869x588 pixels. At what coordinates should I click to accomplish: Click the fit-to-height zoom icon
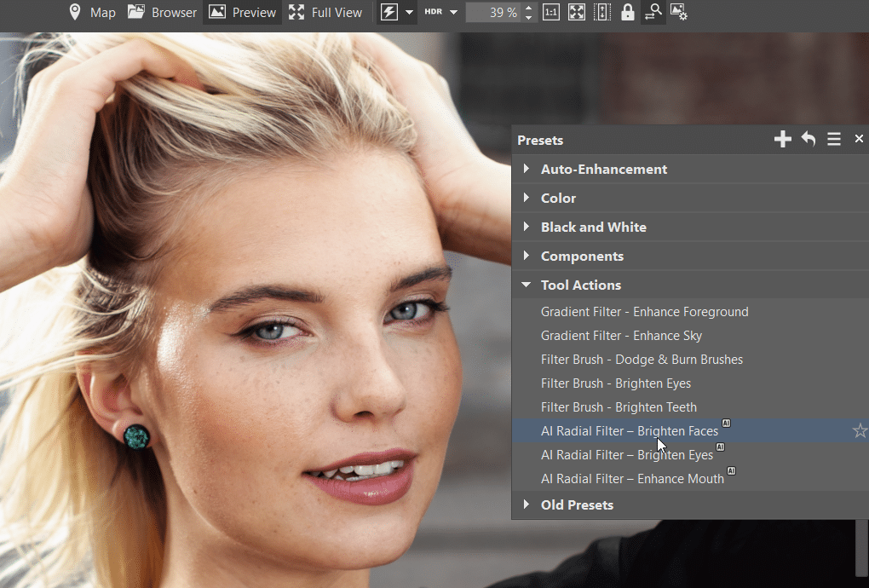tap(602, 12)
